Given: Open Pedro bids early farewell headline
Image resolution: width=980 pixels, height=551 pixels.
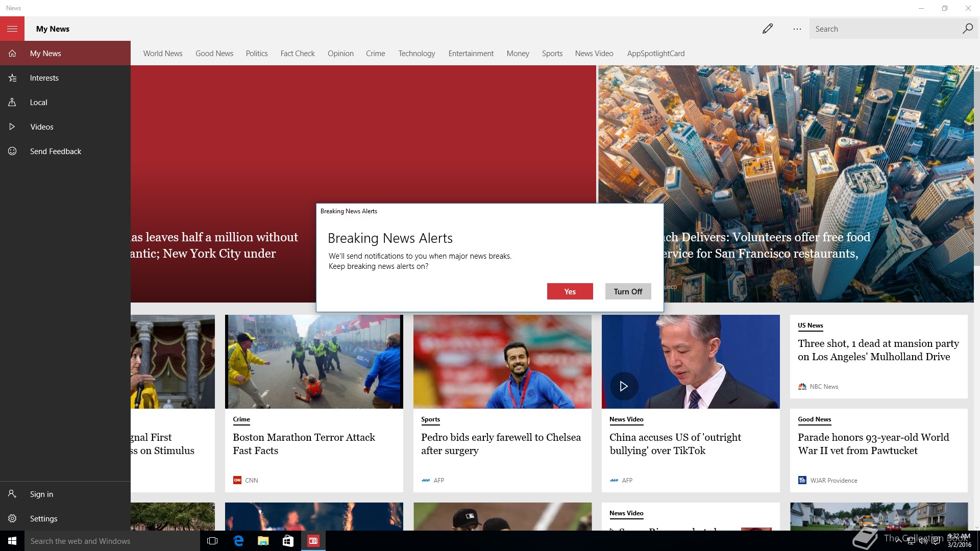Looking at the screenshot, I should [x=501, y=444].
